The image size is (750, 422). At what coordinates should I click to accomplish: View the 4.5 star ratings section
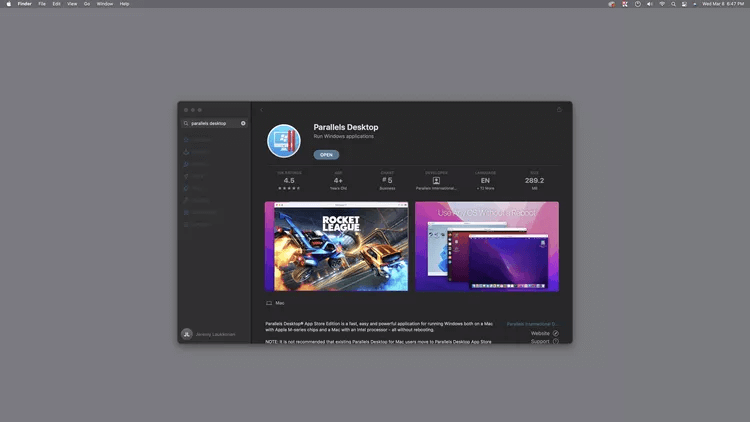289,180
